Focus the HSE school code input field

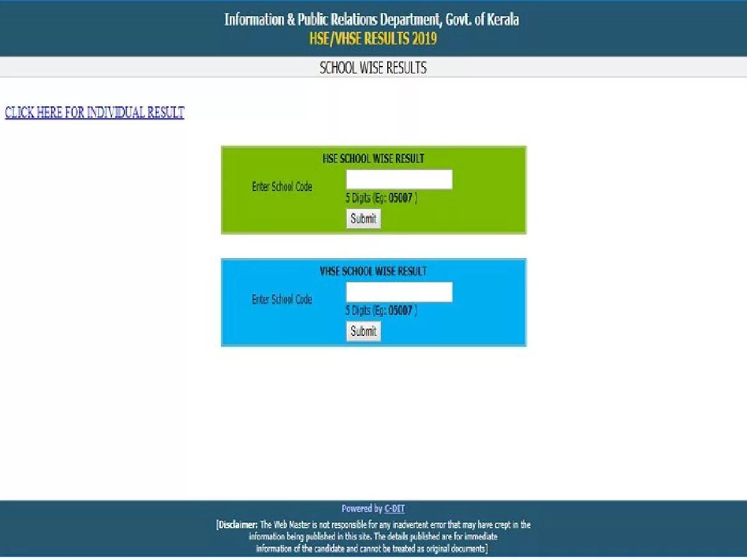pos(399,179)
